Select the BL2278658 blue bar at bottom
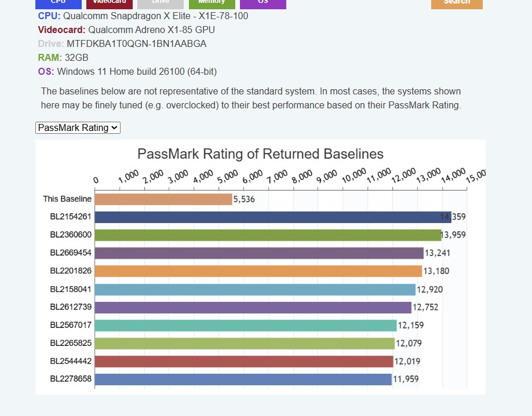Image resolution: width=532 pixels, height=416 pixels. [x=243, y=379]
